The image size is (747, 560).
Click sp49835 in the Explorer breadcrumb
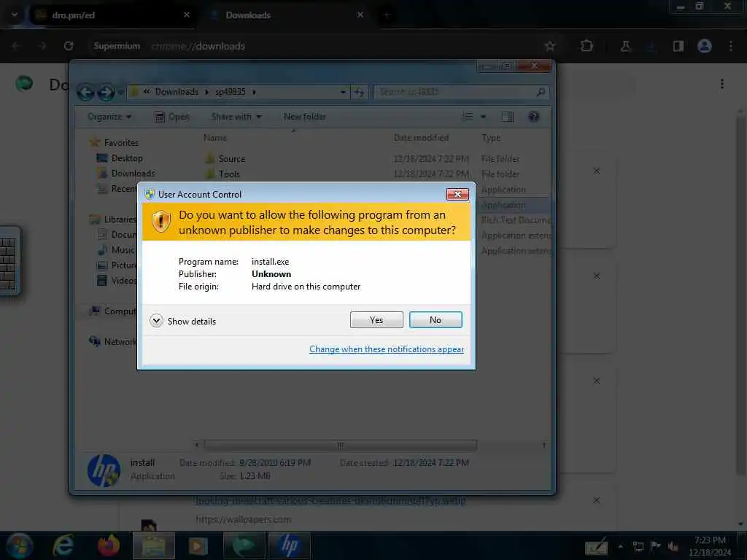tap(230, 92)
